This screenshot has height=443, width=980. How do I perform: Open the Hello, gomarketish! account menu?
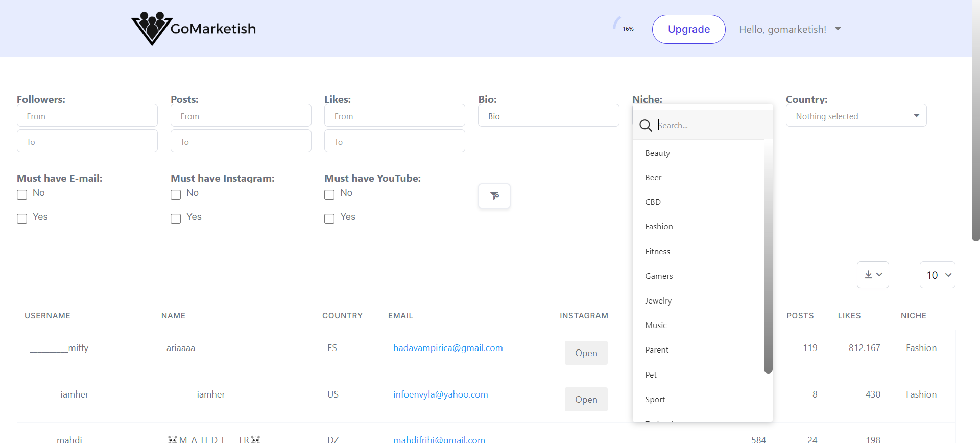pos(790,29)
